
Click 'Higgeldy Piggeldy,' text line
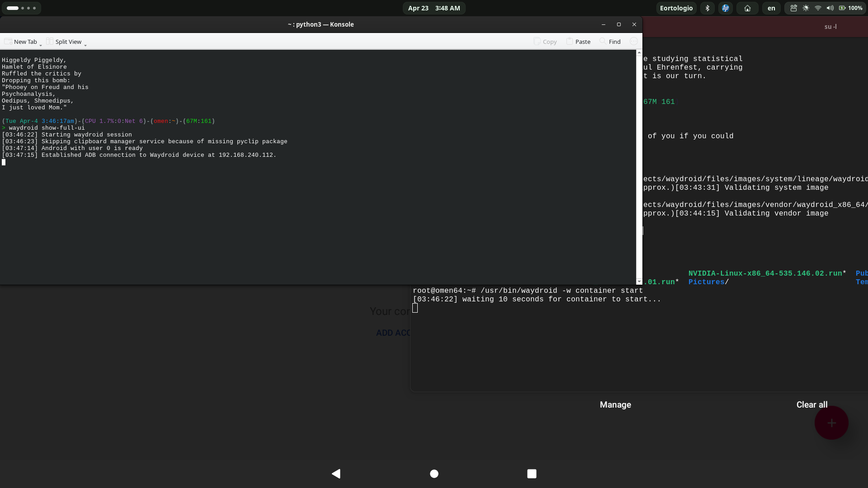coord(34,60)
